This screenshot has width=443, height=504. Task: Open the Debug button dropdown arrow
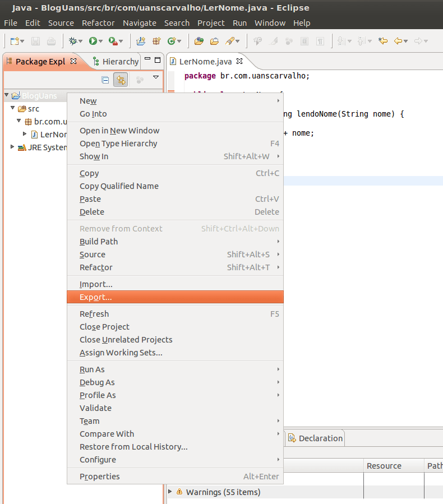coord(80,41)
